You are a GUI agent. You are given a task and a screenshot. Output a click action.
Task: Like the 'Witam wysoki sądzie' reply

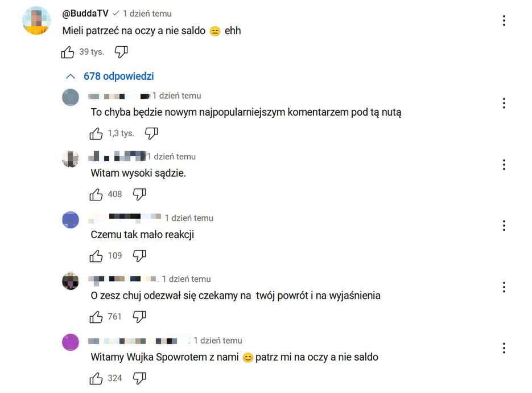[96, 195]
